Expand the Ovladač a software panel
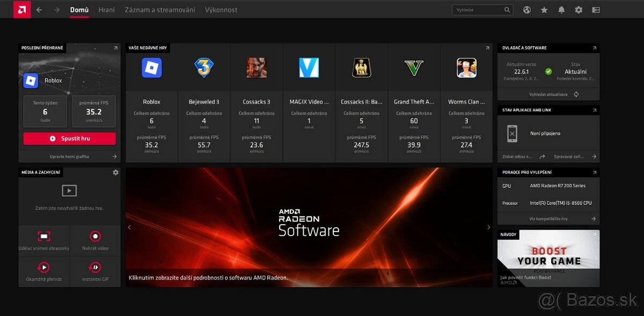 coord(595,48)
